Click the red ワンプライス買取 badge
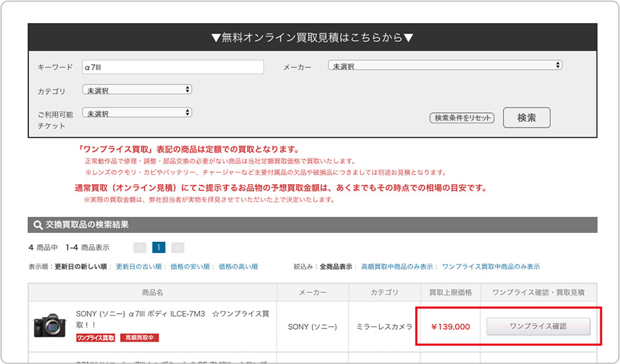 click(95, 338)
